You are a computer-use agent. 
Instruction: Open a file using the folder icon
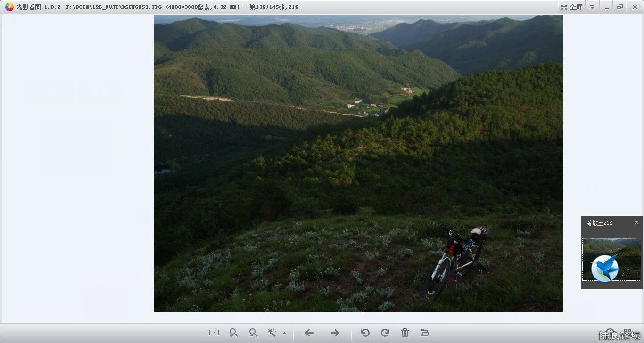pos(424,333)
